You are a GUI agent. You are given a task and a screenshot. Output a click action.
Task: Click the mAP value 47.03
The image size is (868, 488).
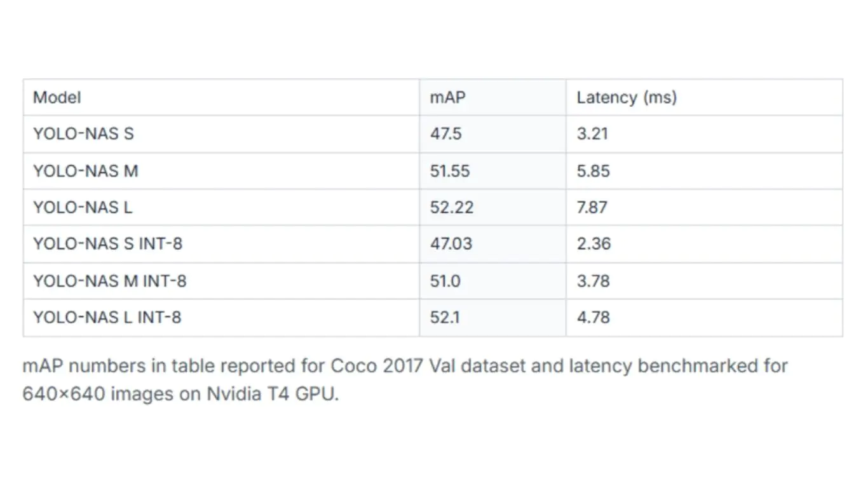click(x=451, y=244)
